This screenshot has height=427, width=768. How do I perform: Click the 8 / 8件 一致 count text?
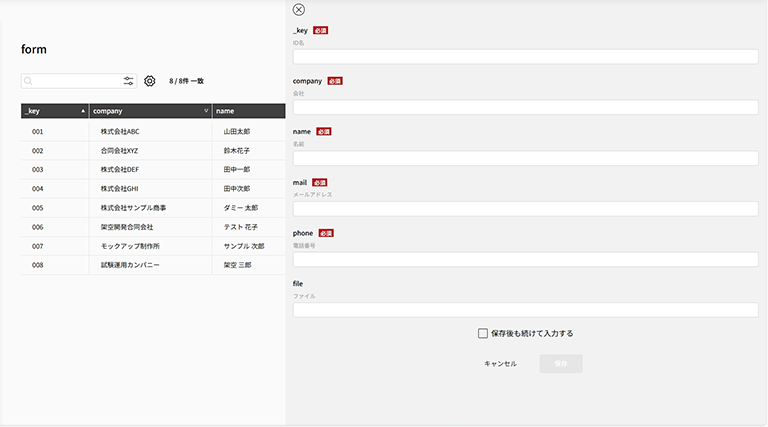coord(187,81)
